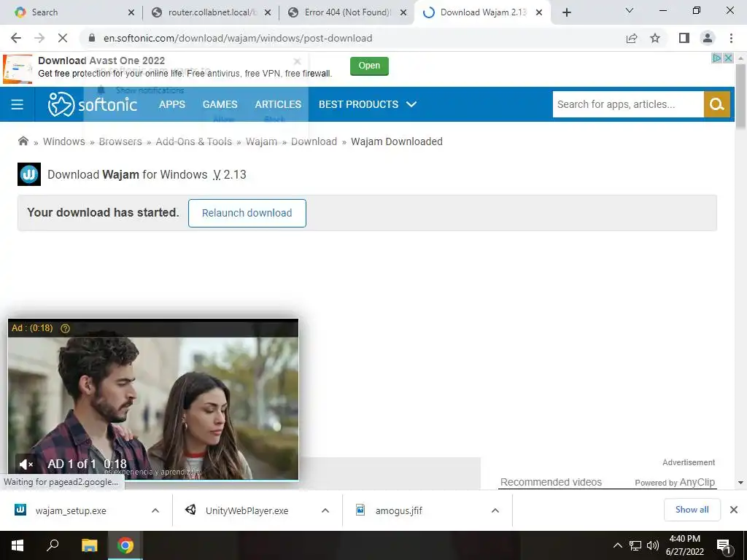747x560 pixels.
Task: Close the Error 404 tab
Action: [403, 12]
